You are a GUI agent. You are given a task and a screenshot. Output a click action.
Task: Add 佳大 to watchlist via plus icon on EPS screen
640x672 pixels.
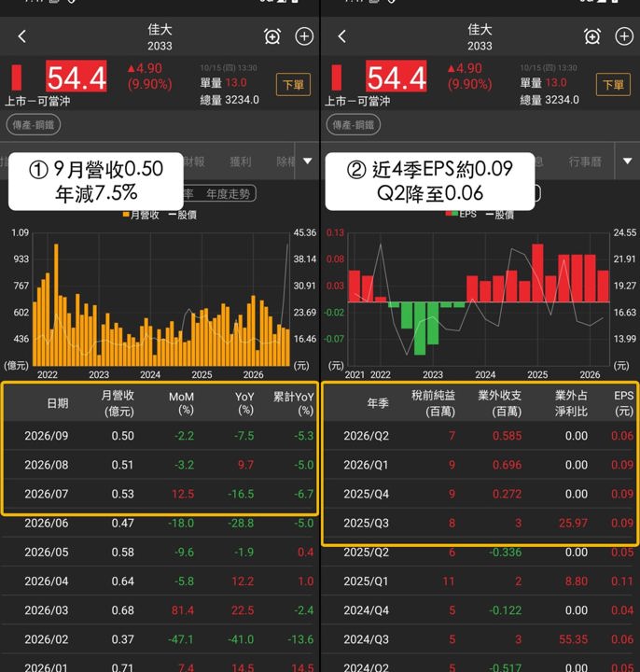(624, 36)
